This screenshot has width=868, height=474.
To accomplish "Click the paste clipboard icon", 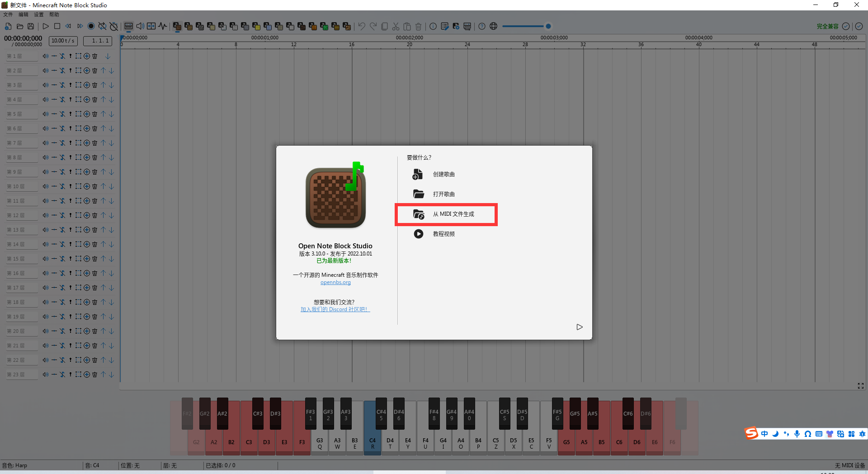I will pos(407,26).
